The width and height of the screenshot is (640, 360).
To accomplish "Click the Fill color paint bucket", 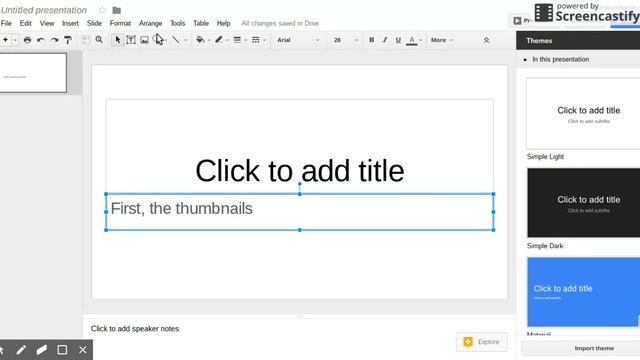I will pos(200,40).
